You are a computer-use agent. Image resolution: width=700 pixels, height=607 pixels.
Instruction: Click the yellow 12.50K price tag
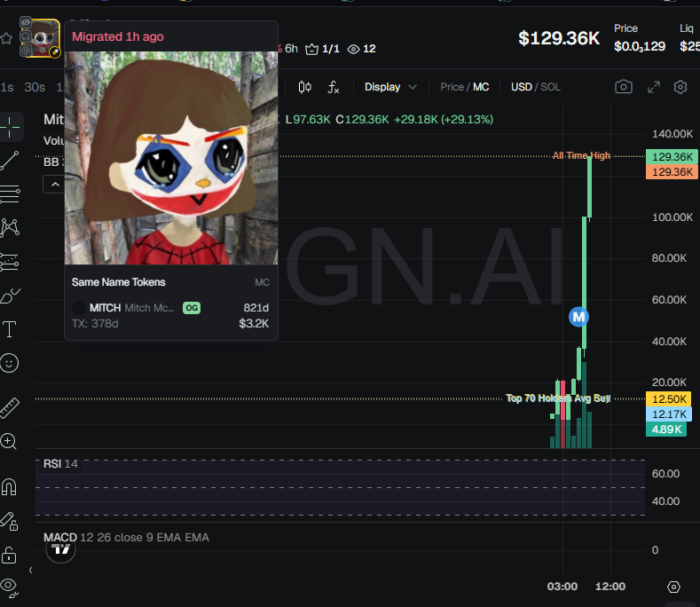coord(668,398)
